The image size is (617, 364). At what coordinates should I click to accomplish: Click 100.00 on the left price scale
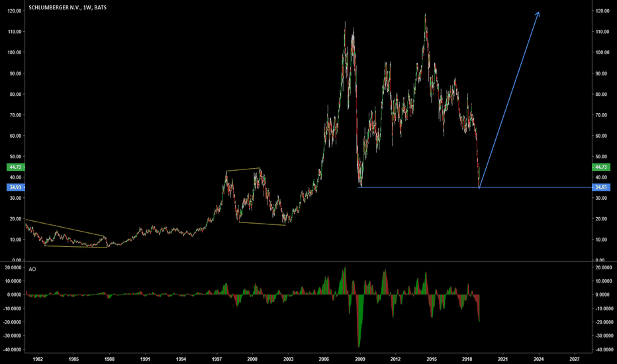(x=15, y=52)
